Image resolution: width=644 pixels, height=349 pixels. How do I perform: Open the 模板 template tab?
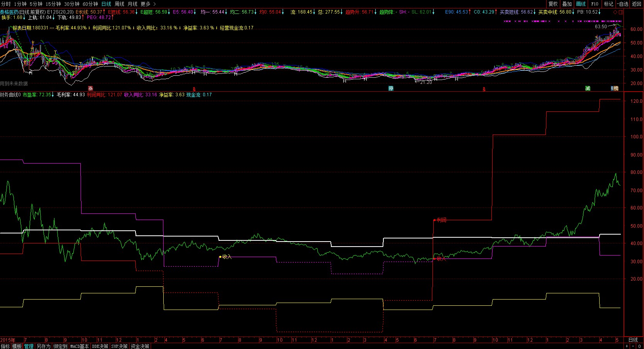17,346
